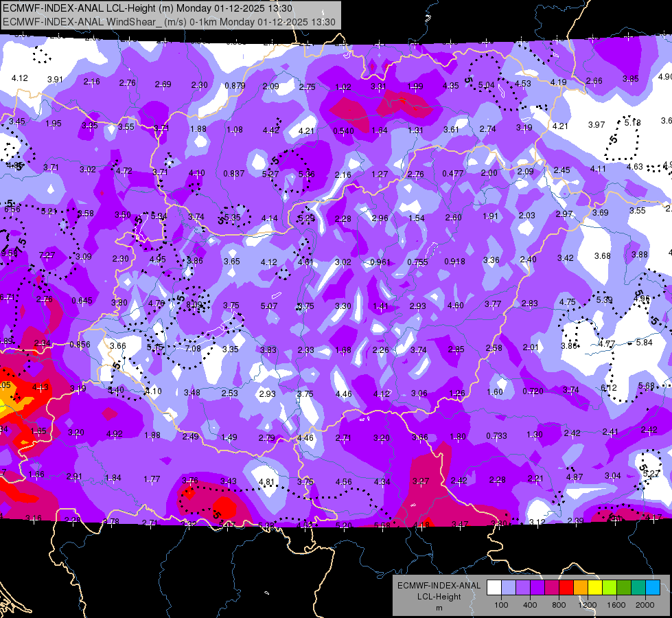The image size is (672, 618).
Task: Click the wind shear value 5.84
Action: pyautogui.click(x=644, y=342)
